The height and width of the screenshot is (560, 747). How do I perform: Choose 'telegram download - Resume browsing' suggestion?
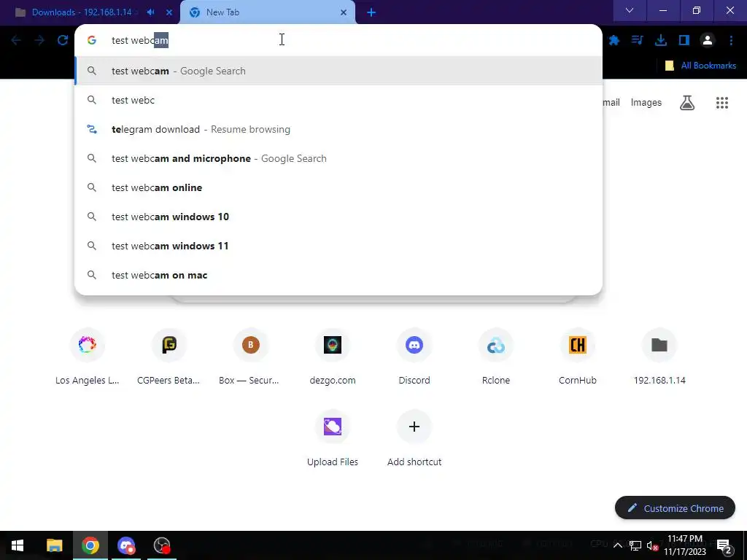(338, 129)
